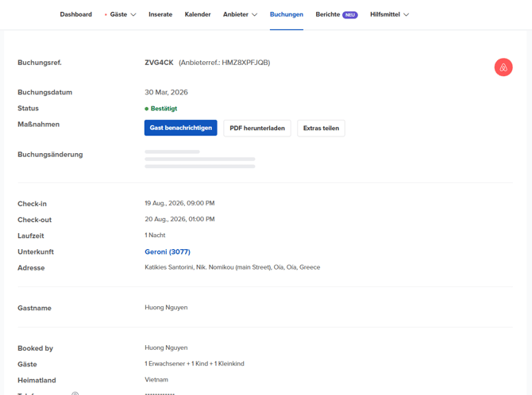Select the Buchungen tab
532x395 pixels.
(x=287, y=14)
